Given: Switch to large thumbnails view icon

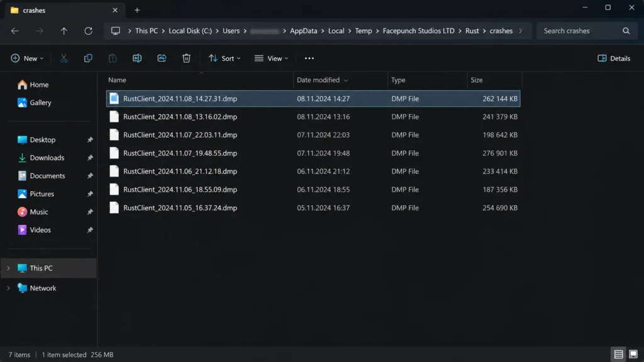Looking at the screenshot, I should tap(633, 354).
